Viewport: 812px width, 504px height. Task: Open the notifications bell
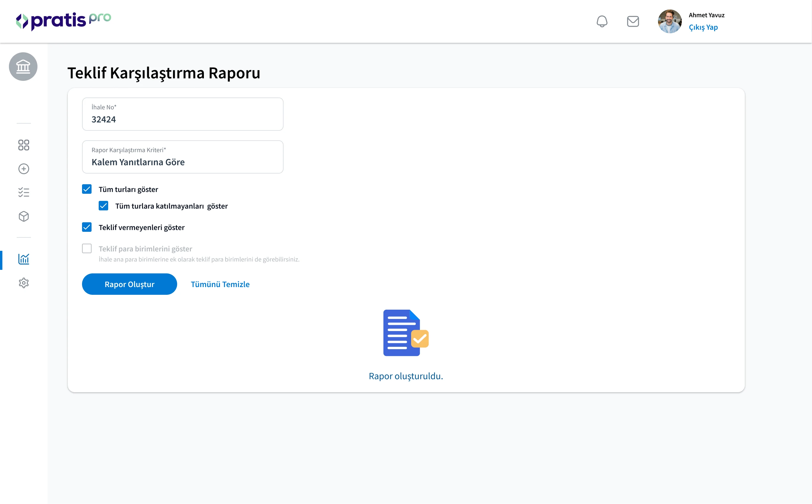point(602,21)
